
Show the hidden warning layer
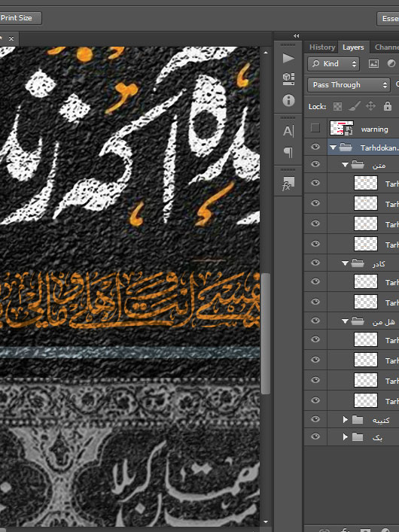pyautogui.click(x=315, y=128)
